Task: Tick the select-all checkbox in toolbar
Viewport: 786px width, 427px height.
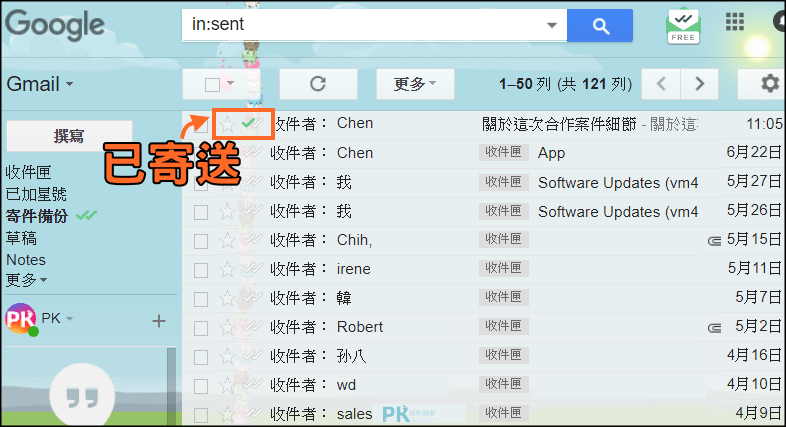Action: [x=213, y=85]
